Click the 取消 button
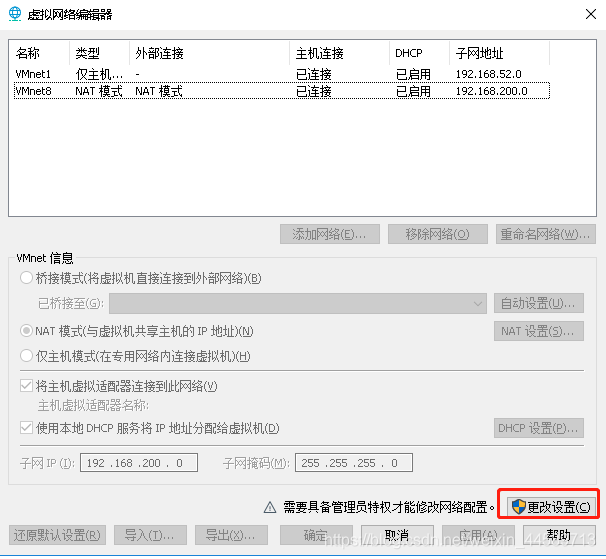 coord(397,535)
